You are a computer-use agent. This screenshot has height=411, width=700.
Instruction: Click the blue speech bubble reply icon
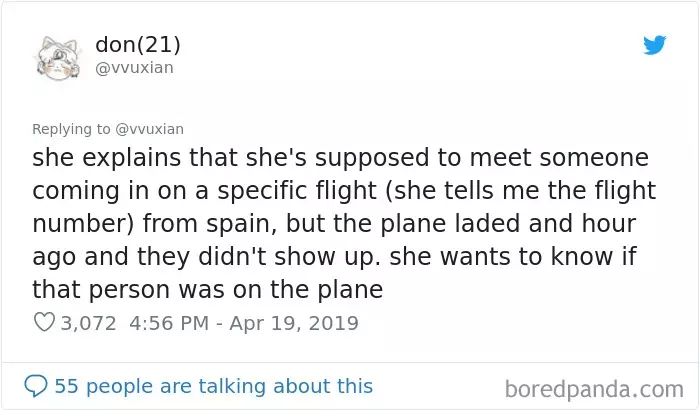coord(36,386)
